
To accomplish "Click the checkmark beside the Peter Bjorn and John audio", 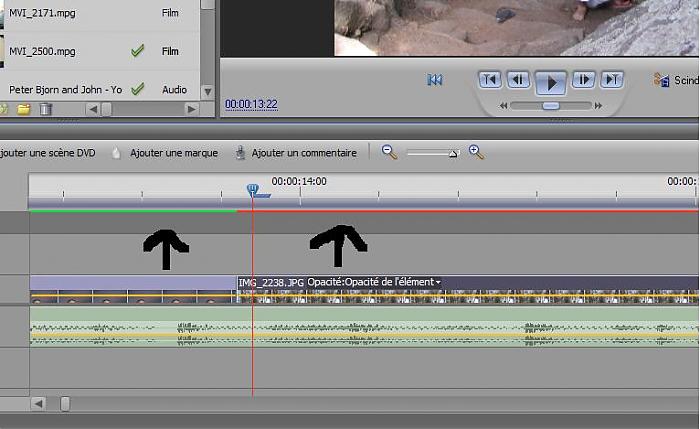I will point(138,89).
